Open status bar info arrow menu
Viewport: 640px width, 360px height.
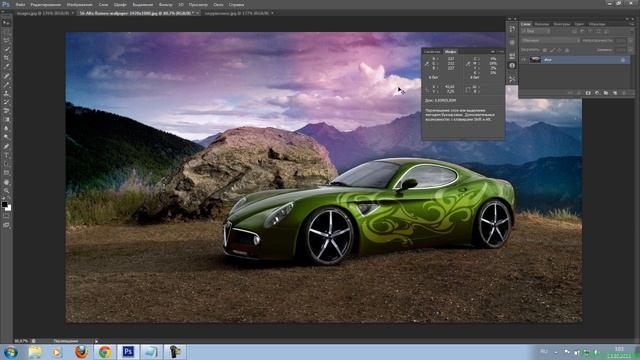[96, 341]
